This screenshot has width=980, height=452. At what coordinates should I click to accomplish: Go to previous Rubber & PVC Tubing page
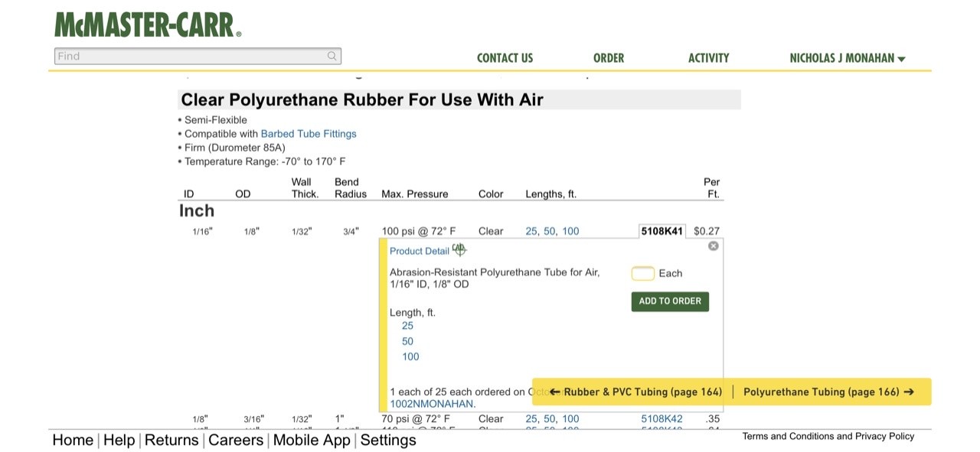tap(635, 392)
